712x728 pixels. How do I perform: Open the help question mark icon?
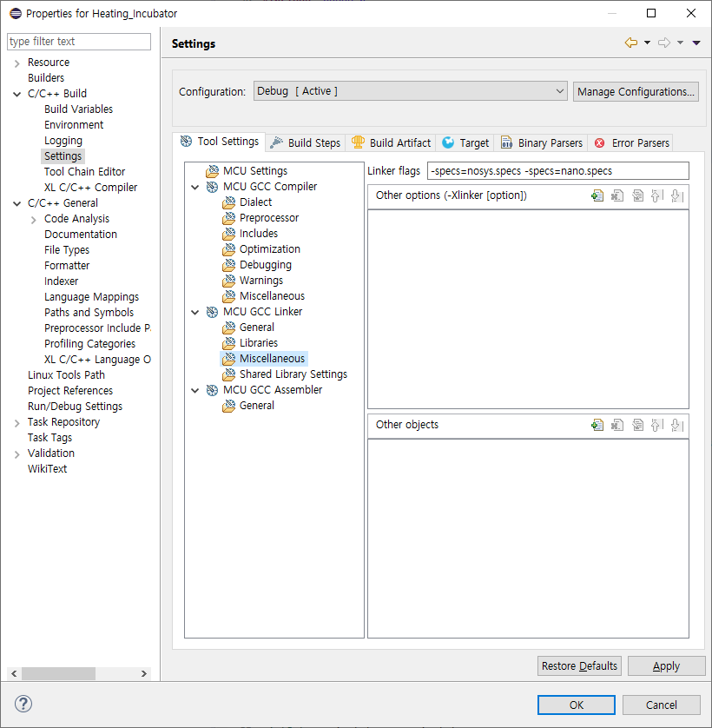(x=23, y=704)
